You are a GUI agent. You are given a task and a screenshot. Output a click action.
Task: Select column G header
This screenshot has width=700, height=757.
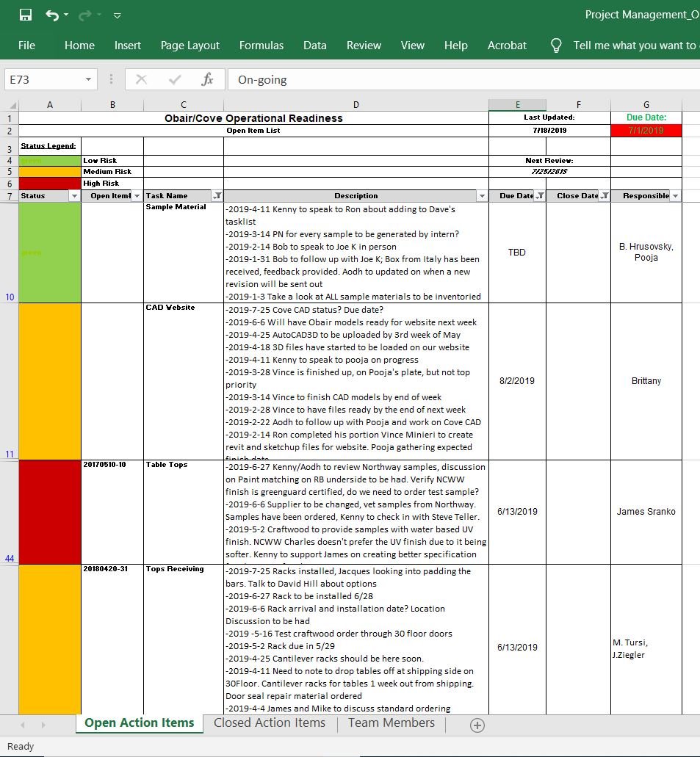point(646,105)
